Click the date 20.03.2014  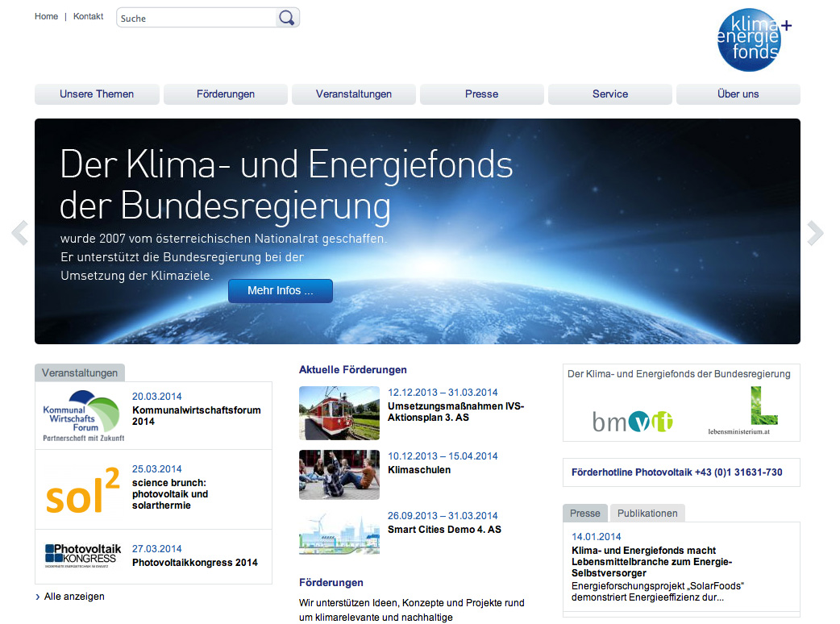pyautogui.click(x=157, y=397)
